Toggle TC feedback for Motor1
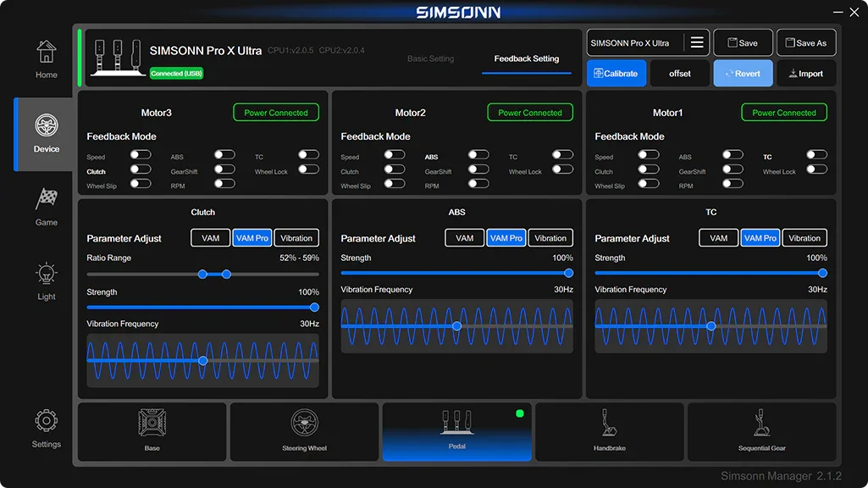This screenshot has width=868, height=488. click(x=816, y=154)
